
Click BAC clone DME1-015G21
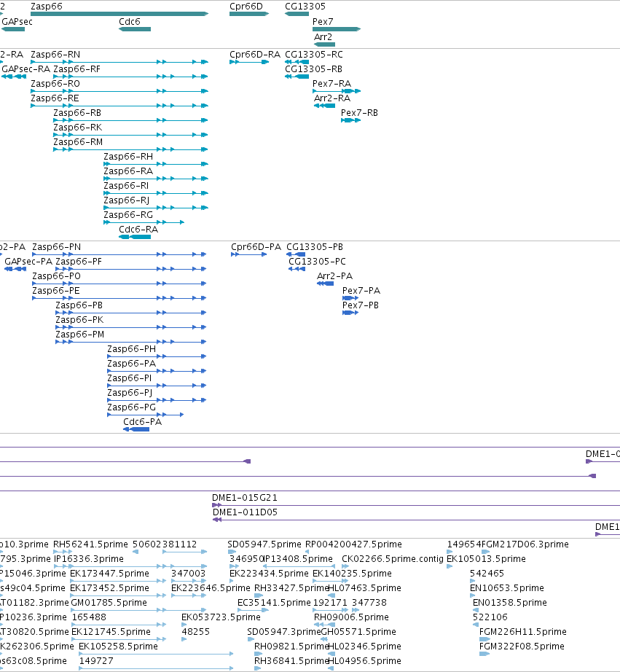(245, 498)
